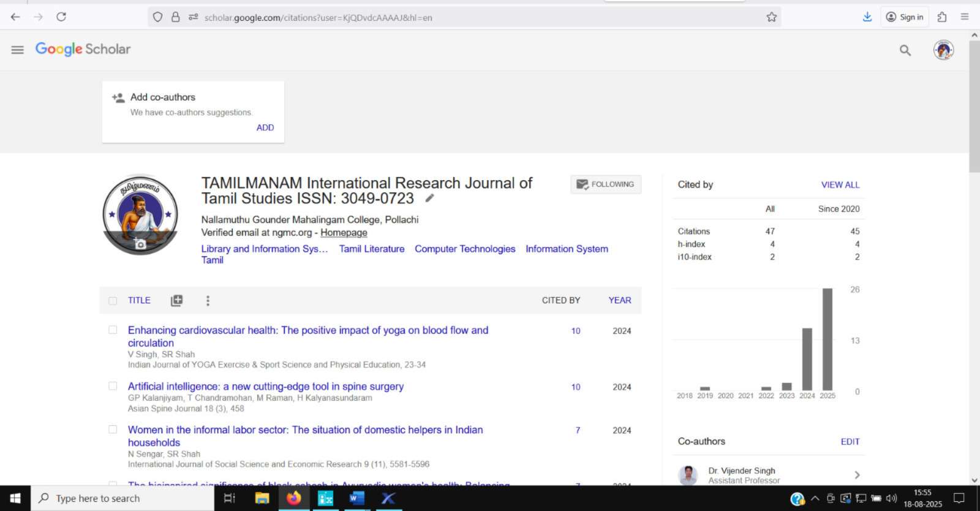Edit profile with the pencil icon
Image resolution: width=980 pixels, height=511 pixels.
point(430,198)
